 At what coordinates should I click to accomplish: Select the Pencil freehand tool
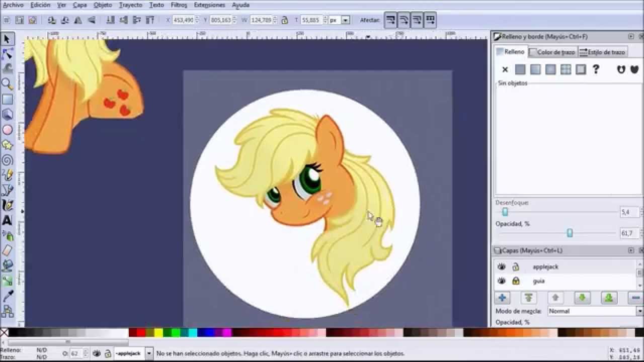tap(7, 175)
